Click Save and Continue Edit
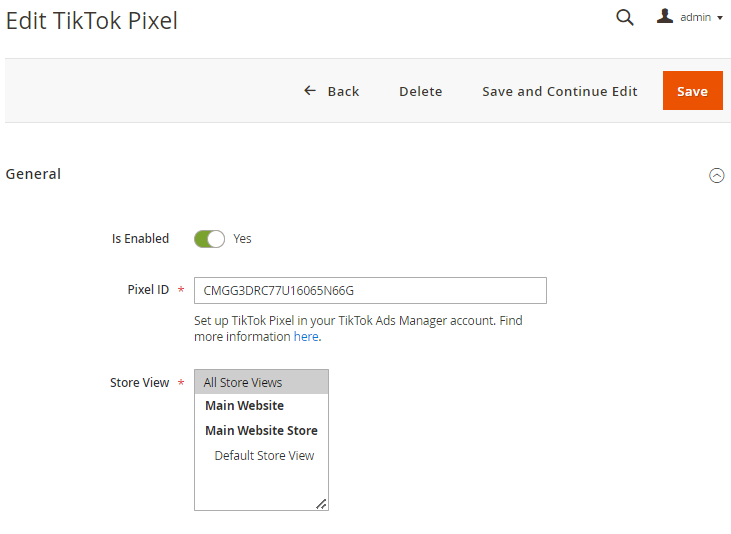Viewport: 731px width, 534px height. 559,91
